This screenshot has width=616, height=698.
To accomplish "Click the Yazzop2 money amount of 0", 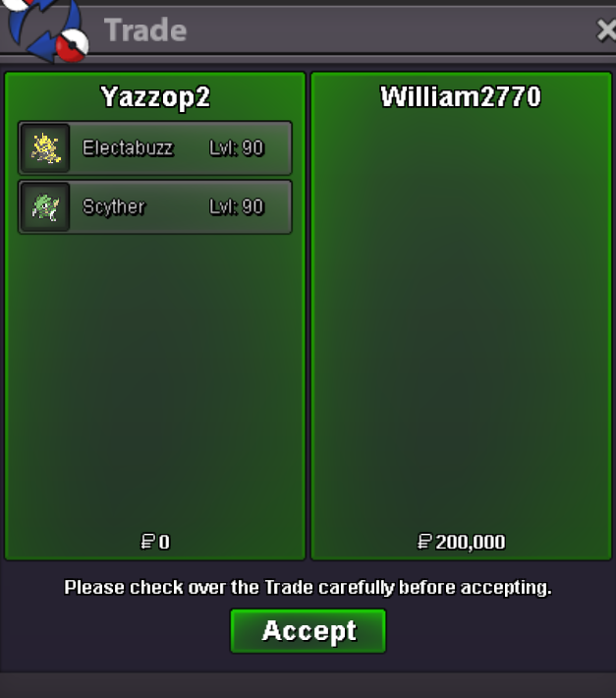I will coord(155,542).
